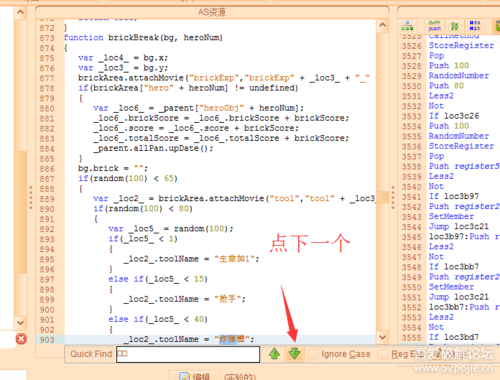
Task: Click left panel scroll down arrow
Action: [x=20, y=323]
